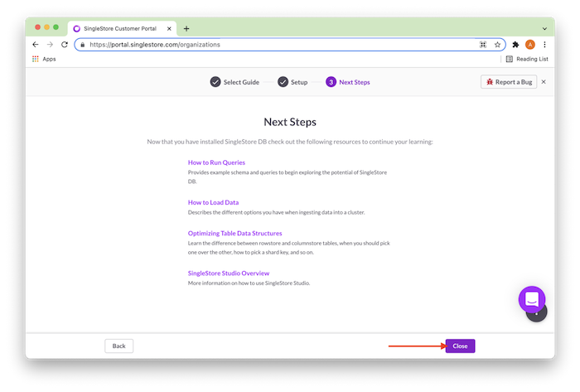The width and height of the screenshot is (580, 392).
Task: Open Reading List panel
Action: 527,59
